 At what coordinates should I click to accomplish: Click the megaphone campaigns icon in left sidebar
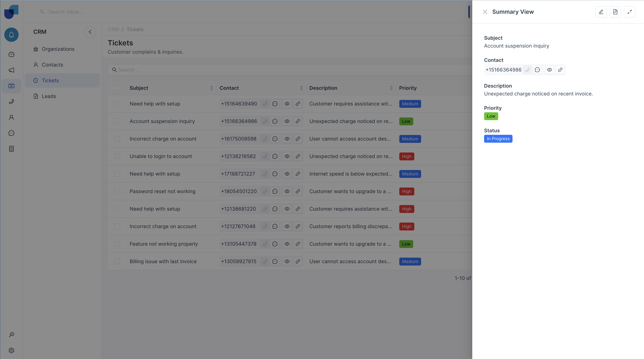[x=11, y=70]
